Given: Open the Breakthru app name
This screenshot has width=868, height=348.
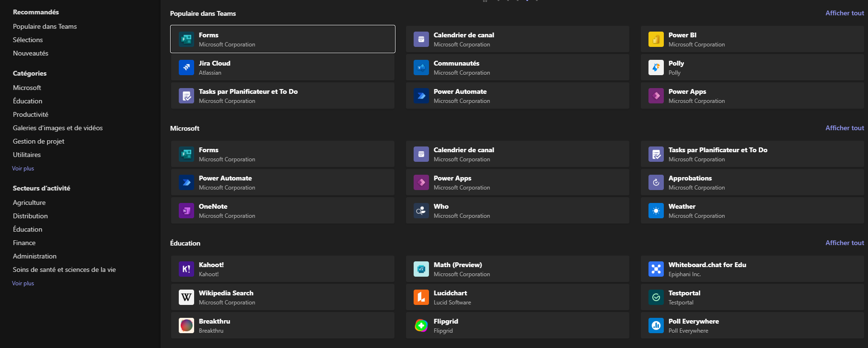Looking at the screenshot, I should [214, 321].
